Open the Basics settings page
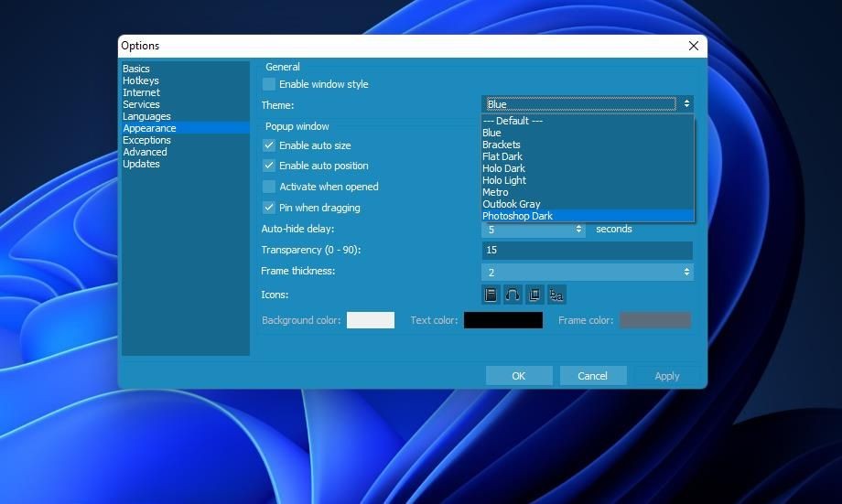 (185, 69)
